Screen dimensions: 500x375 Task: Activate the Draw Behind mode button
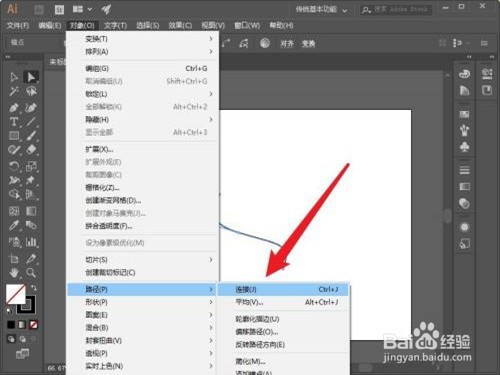point(22,339)
